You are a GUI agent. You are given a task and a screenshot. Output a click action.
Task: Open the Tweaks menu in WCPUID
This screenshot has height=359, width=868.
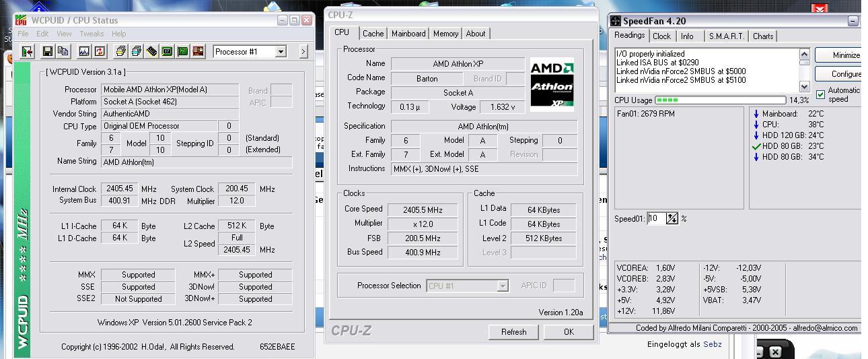click(92, 34)
